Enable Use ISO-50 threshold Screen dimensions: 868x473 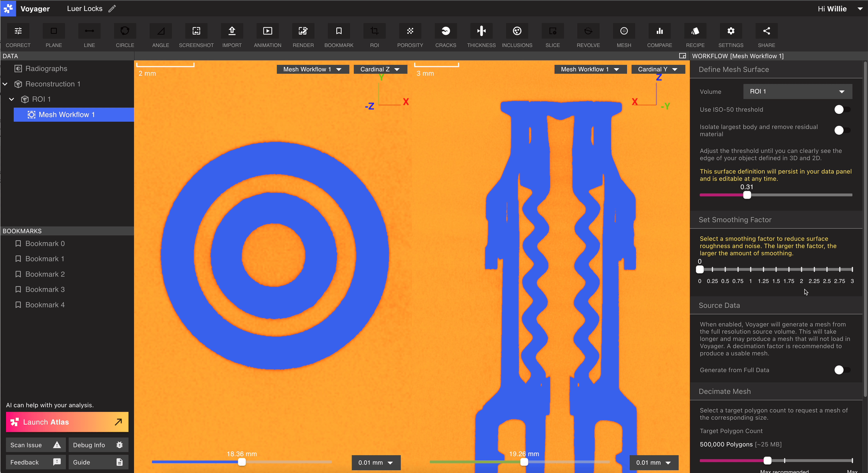tap(842, 109)
